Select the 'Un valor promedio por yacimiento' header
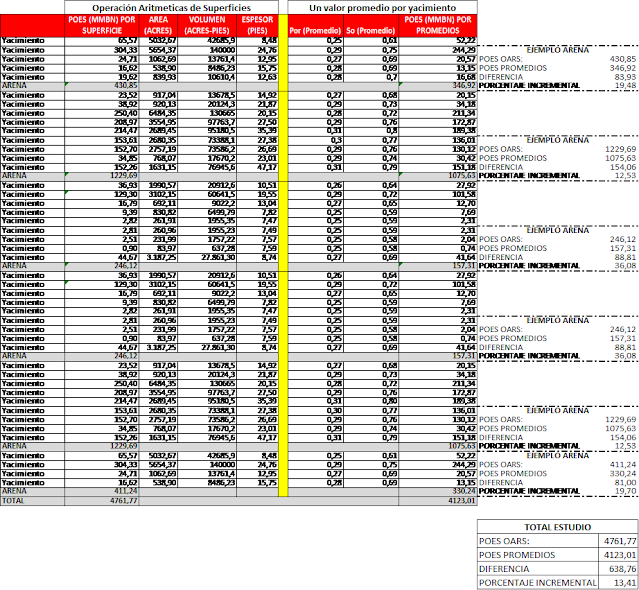 tap(382, 7)
